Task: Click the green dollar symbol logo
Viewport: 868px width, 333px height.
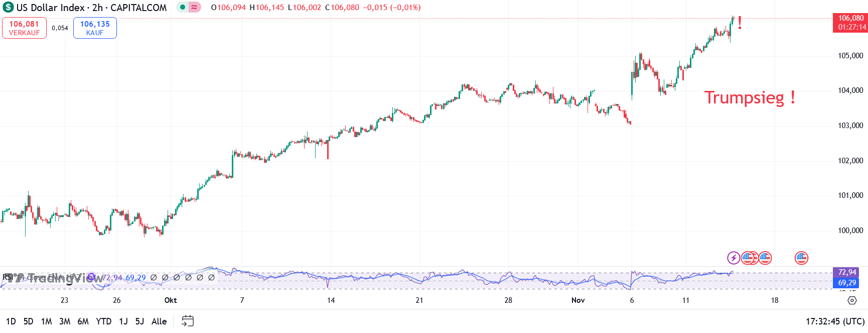Action: tap(8, 8)
